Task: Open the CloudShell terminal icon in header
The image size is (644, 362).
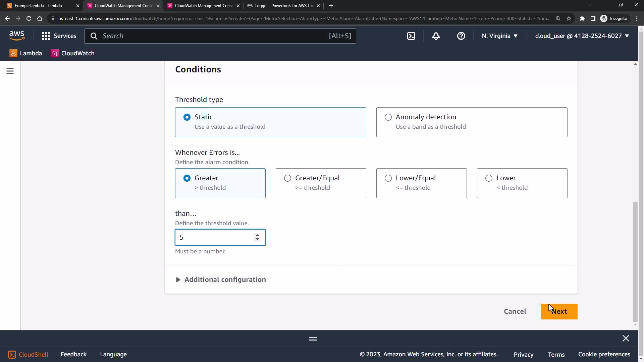Action: coord(411,36)
